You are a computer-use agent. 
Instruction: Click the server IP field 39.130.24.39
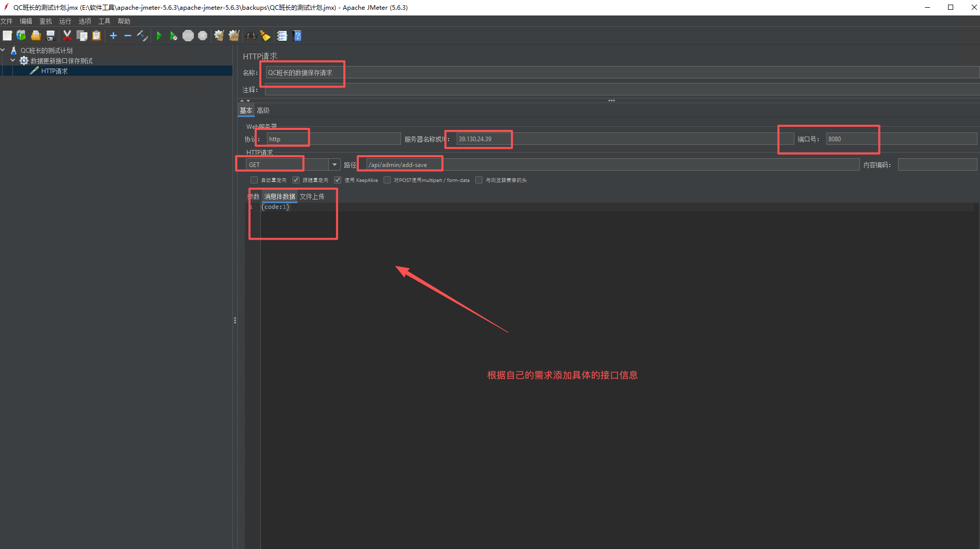pyautogui.click(x=625, y=139)
